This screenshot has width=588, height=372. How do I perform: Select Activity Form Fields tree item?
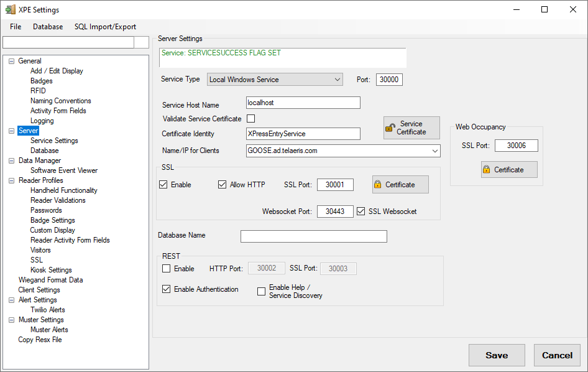pos(58,111)
